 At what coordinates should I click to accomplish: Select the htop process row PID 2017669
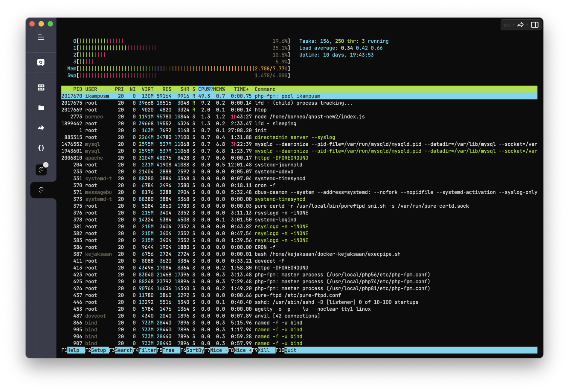point(299,110)
